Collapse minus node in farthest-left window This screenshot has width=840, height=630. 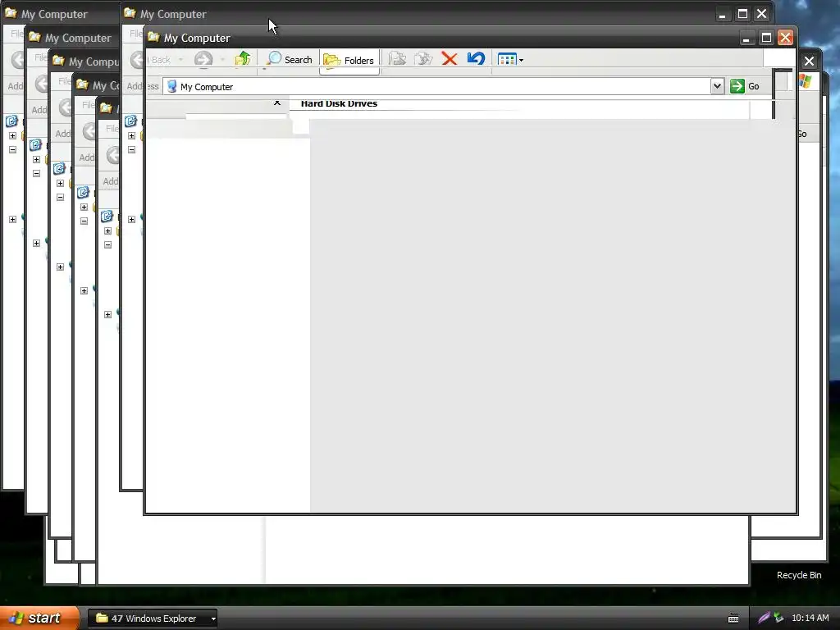tap(12, 149)
